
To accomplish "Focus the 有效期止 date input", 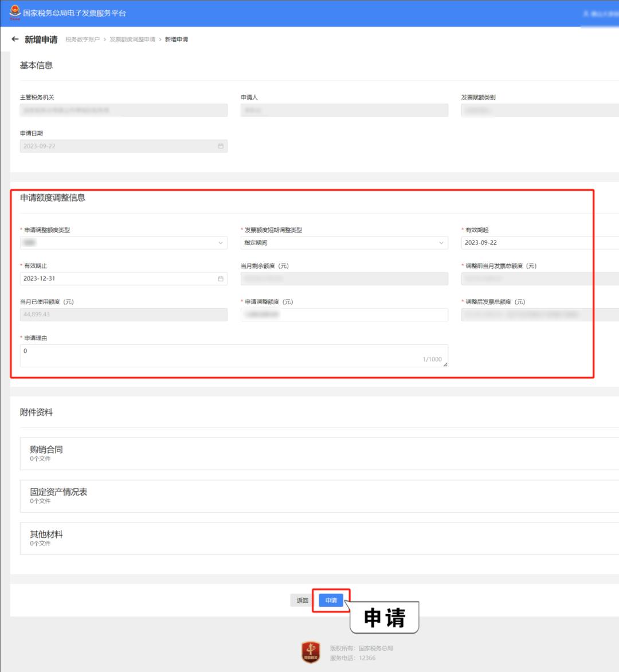I will [117, 278].
